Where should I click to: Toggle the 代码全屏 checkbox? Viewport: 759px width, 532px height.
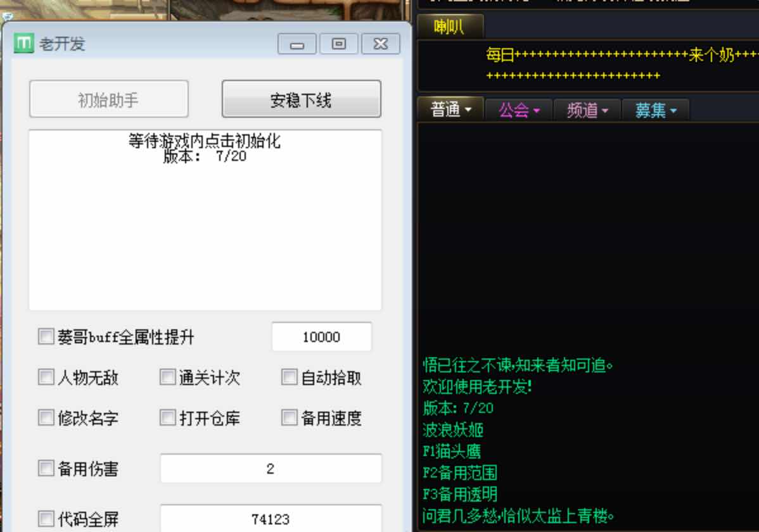(x=46, y=519)
